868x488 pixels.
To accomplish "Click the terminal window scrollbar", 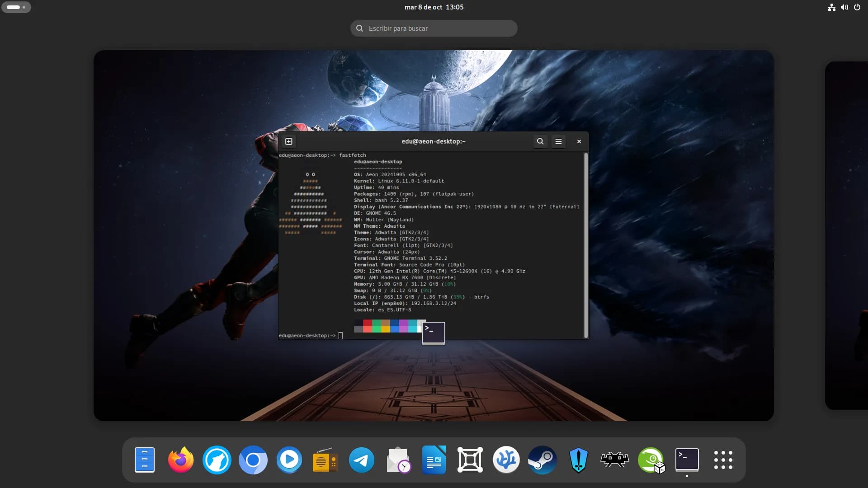I will 586,245.
